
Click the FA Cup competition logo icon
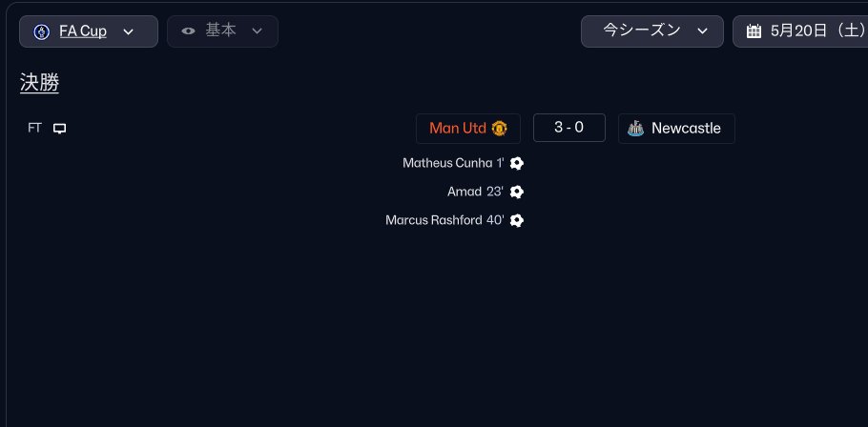coord(42,31)
